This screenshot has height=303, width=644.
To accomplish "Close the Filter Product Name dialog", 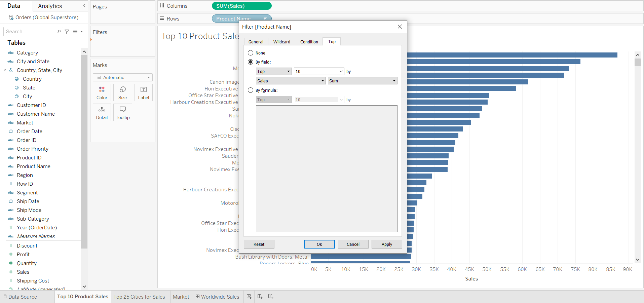I will coord(400,27).
